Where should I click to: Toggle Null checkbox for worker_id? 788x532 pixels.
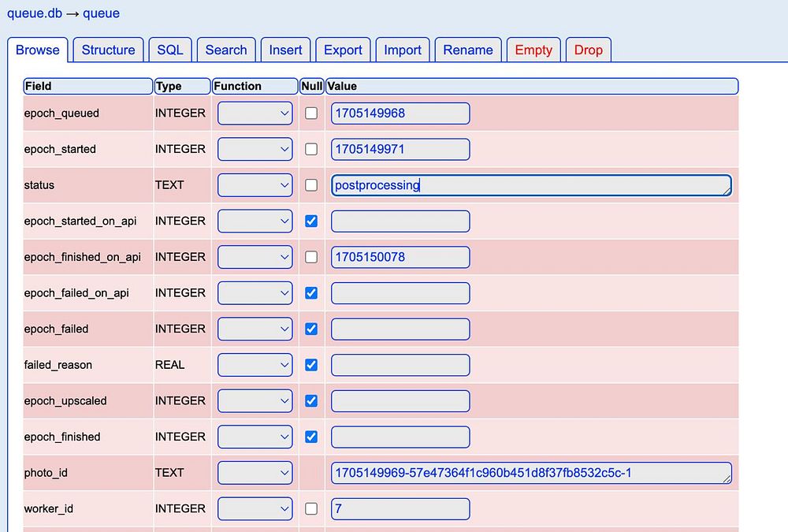[x=311, y=509]
